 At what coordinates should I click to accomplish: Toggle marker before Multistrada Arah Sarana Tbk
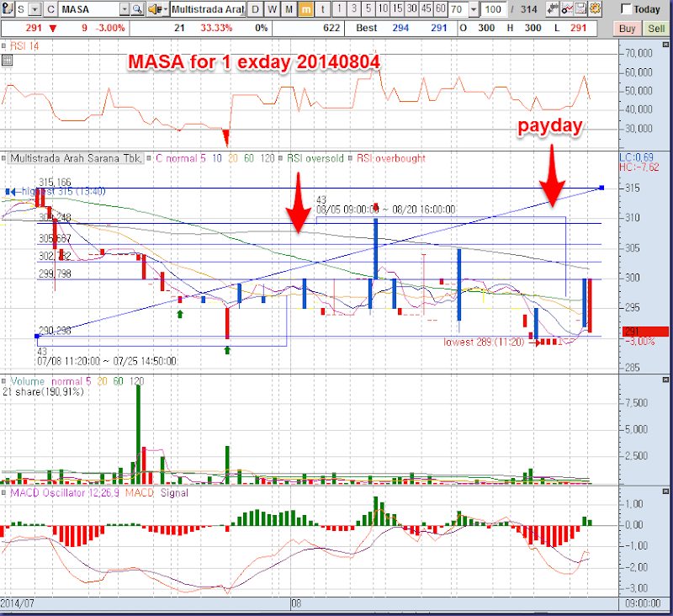[4, 158]
